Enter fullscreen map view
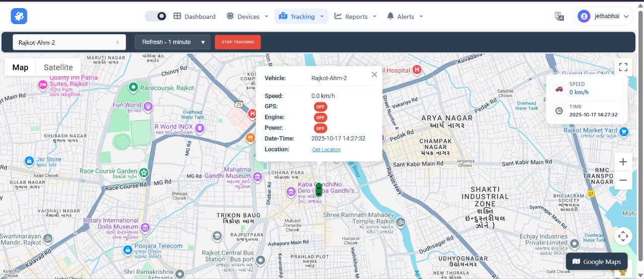 [x=623, y=67]
